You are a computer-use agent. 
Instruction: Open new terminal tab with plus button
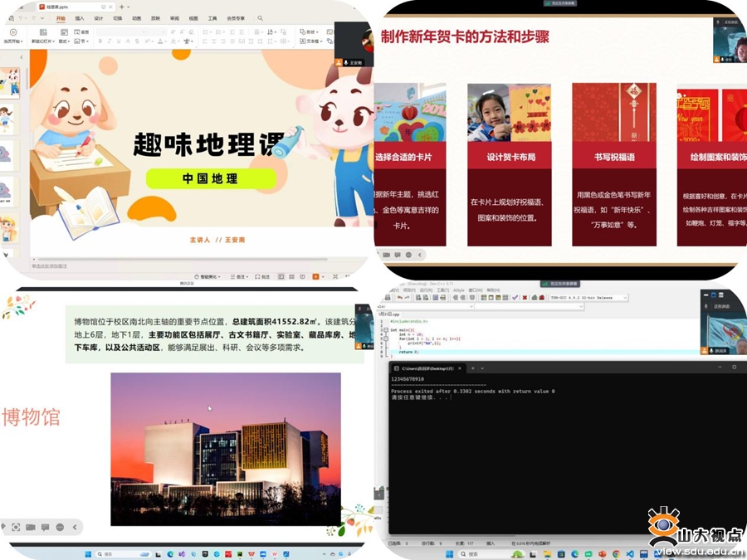click(x=473, y=368)
